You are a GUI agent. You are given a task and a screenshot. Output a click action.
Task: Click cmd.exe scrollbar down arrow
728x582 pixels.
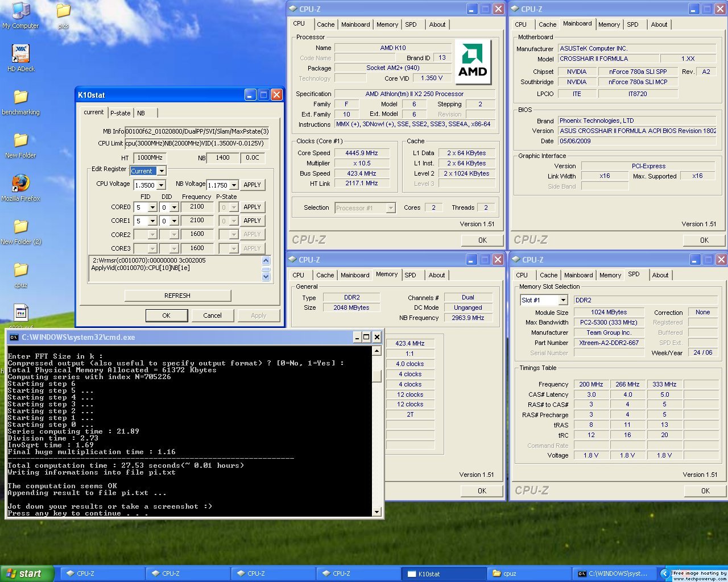click(x=377, y=512)
